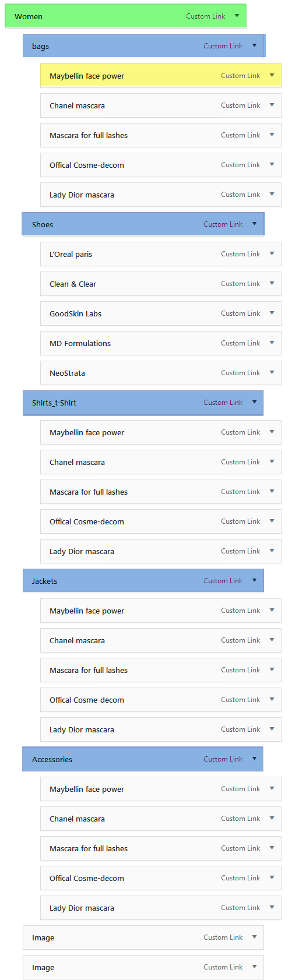Toggle the MD Formulations item arrow
299x980 pixels.
coord(272,343)
